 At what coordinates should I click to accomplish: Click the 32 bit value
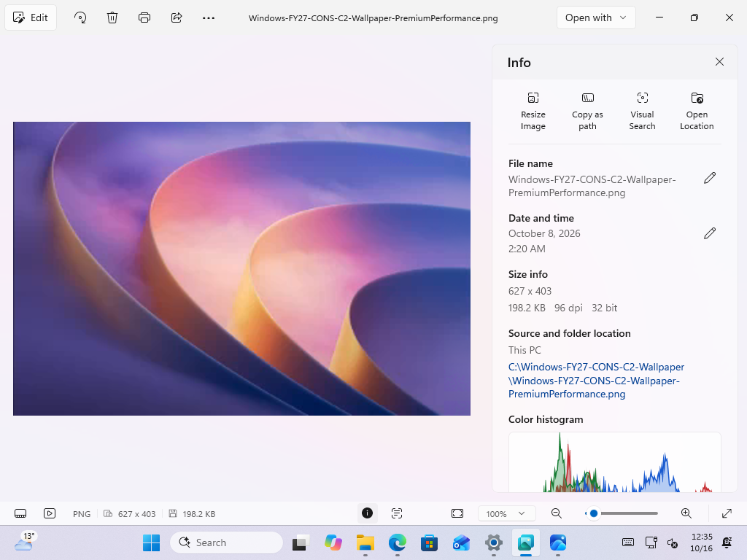tap(604, 308)
